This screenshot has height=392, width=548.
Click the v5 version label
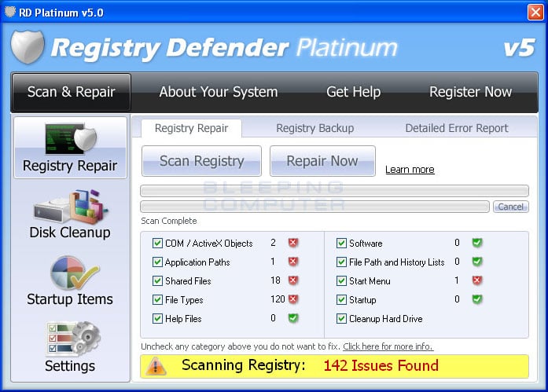pyautogui.click(x=520, y=47)
